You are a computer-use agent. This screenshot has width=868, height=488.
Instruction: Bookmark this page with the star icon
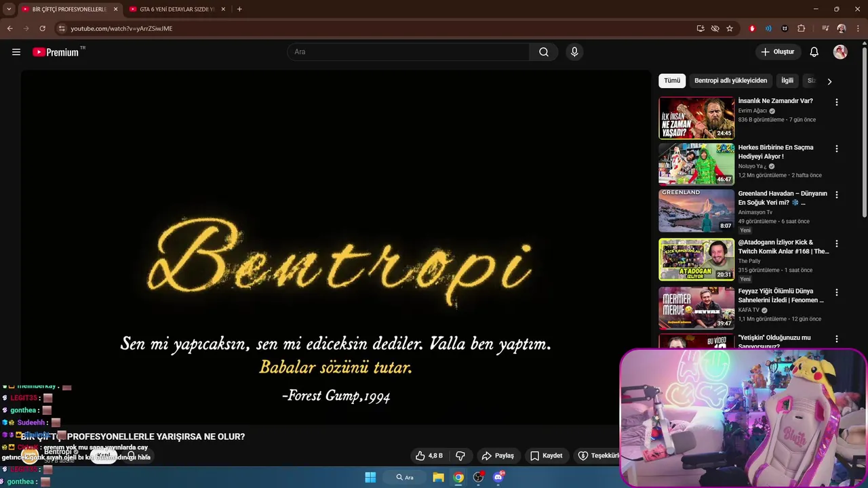[x=730, y=28]
